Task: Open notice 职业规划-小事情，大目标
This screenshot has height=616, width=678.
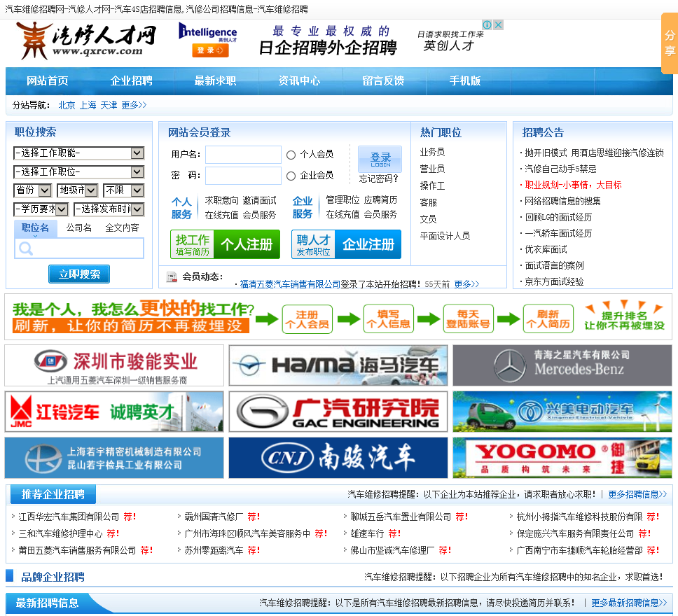Action: click(573, 185)
